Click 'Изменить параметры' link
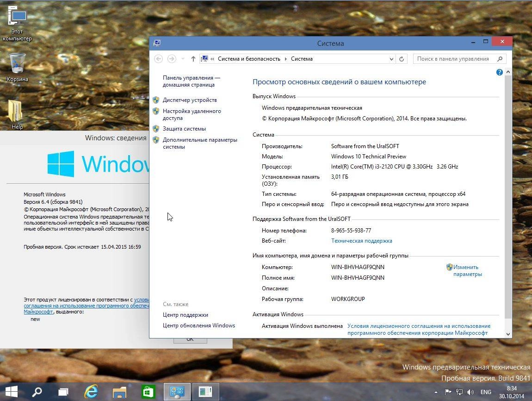 468,270
